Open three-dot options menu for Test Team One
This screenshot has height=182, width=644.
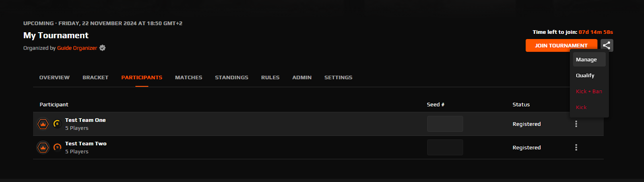coord(576,124)
